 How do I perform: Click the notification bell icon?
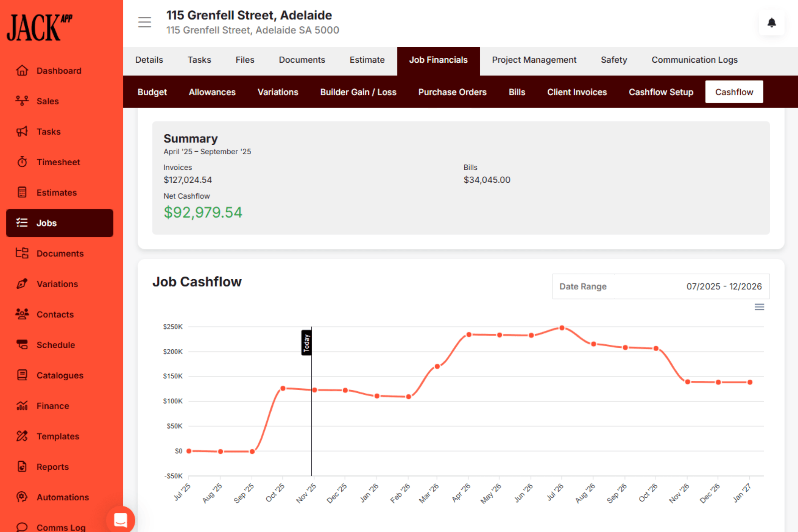[771, 23]
